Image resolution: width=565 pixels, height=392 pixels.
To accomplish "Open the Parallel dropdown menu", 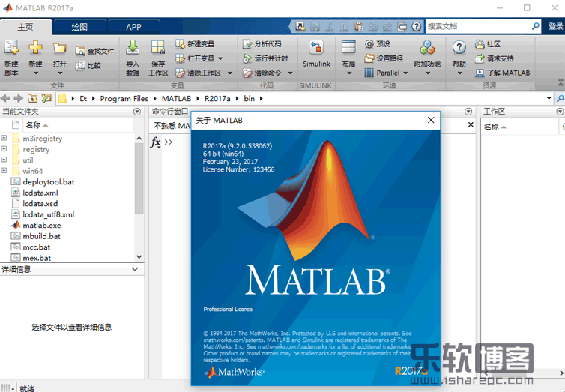I will [x=387, y=73].
